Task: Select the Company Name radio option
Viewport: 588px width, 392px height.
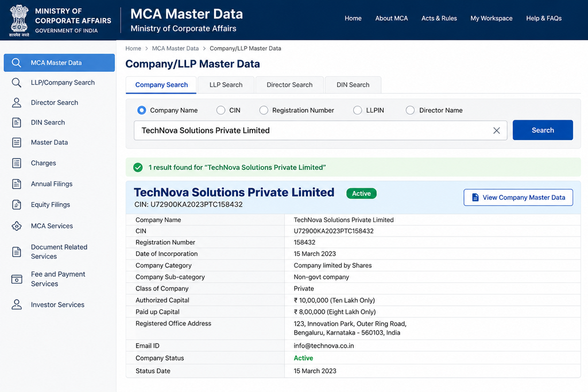Action: coord(141,110)
